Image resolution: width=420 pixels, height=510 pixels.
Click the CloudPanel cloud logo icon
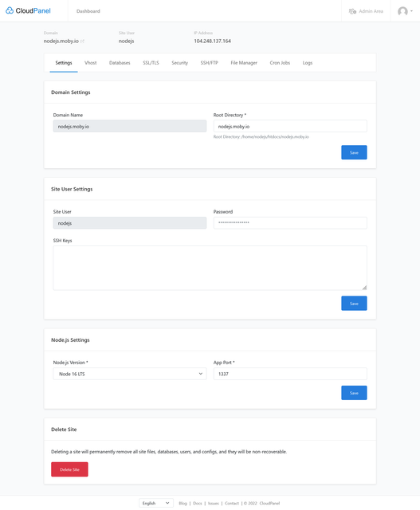tap(10, 10)
